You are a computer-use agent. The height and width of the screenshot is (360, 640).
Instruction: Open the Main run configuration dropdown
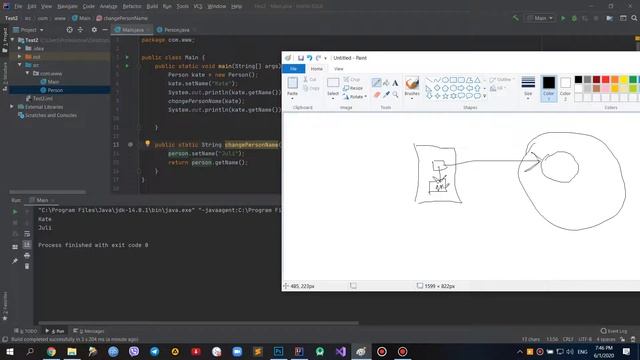tap(540, 18)
